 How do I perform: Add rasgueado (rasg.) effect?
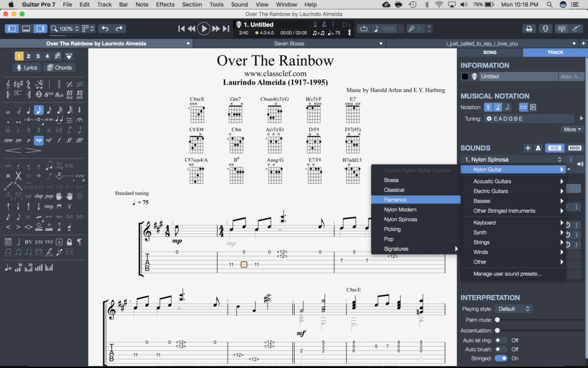pos(49,206)
